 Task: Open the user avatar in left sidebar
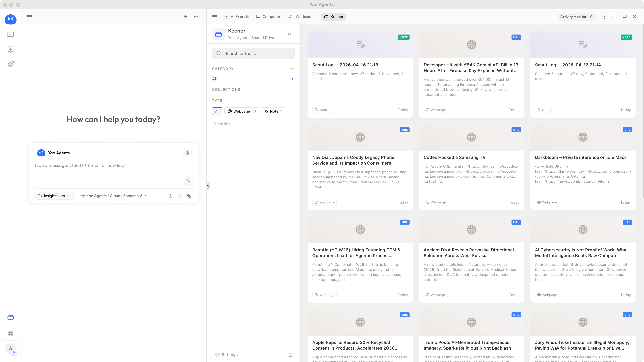[x=11, y=349]
